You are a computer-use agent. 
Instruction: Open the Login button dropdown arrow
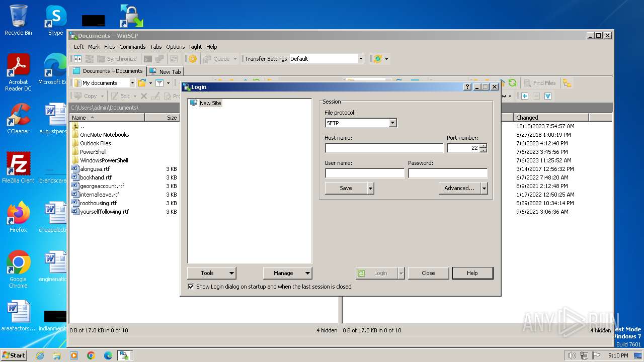tap(401, 273)
